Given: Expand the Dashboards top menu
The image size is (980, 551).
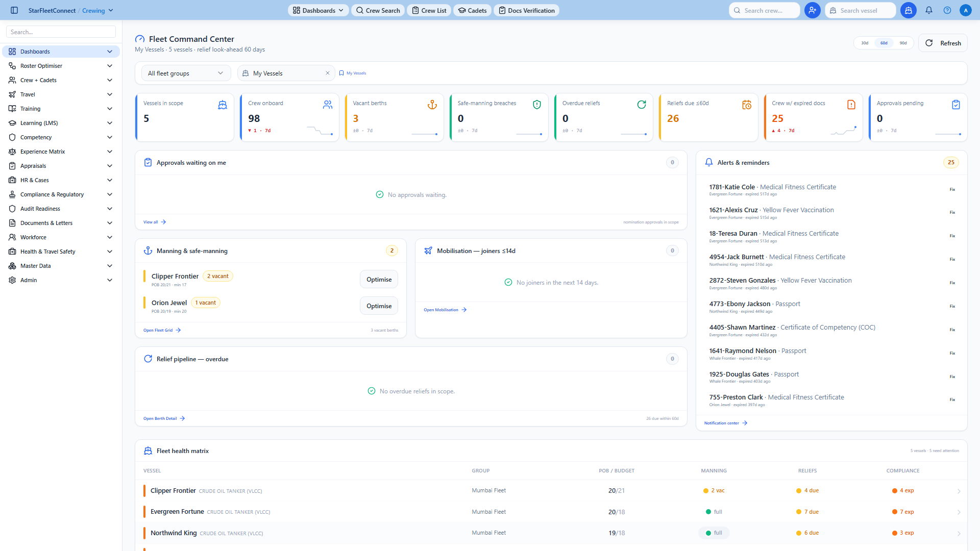Looking at the screenshot, I should pyautogui.click(x=318, y=10).
